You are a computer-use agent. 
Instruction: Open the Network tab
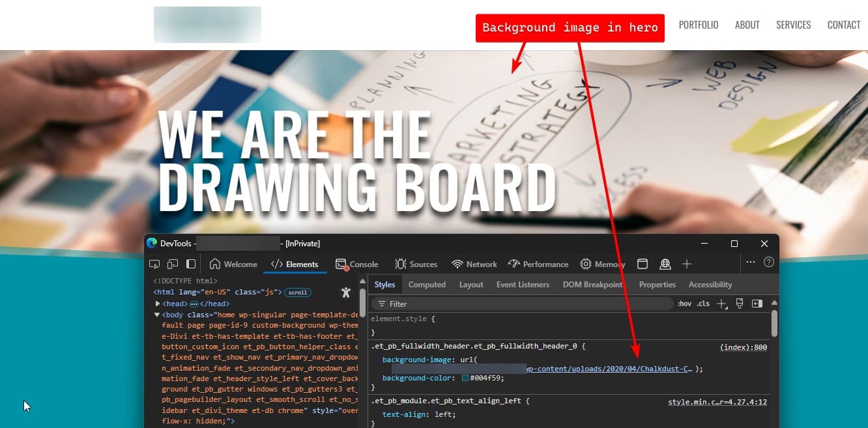pyautogui.click(x=474, y=264)
